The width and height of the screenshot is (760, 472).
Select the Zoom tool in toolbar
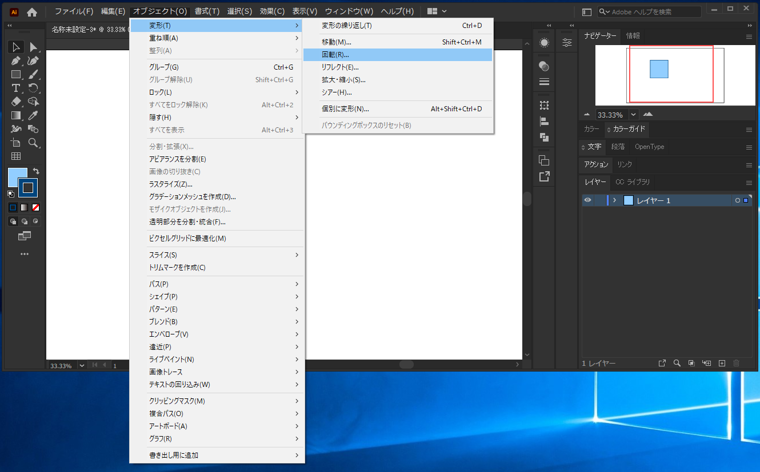point(33,142)
